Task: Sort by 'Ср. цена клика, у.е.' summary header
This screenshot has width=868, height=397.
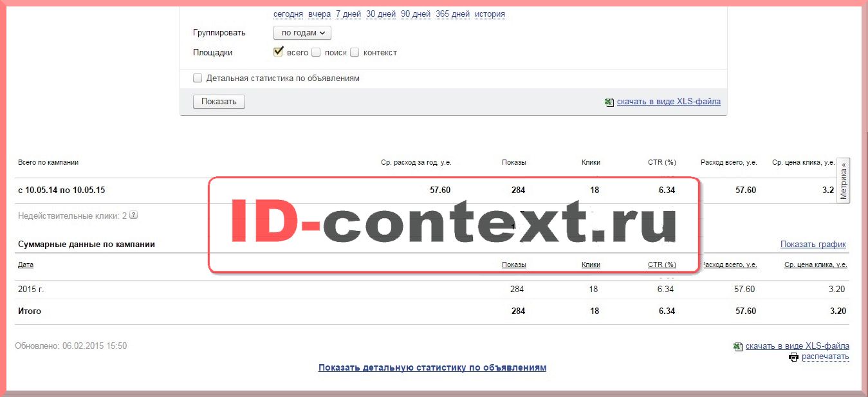Action: click(x=816, y=264)
